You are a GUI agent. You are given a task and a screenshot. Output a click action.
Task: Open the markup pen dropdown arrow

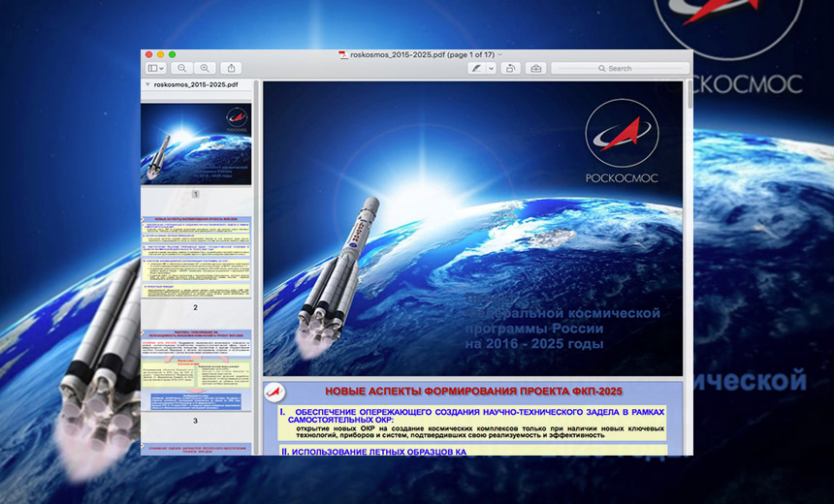[x=491, y=68]
